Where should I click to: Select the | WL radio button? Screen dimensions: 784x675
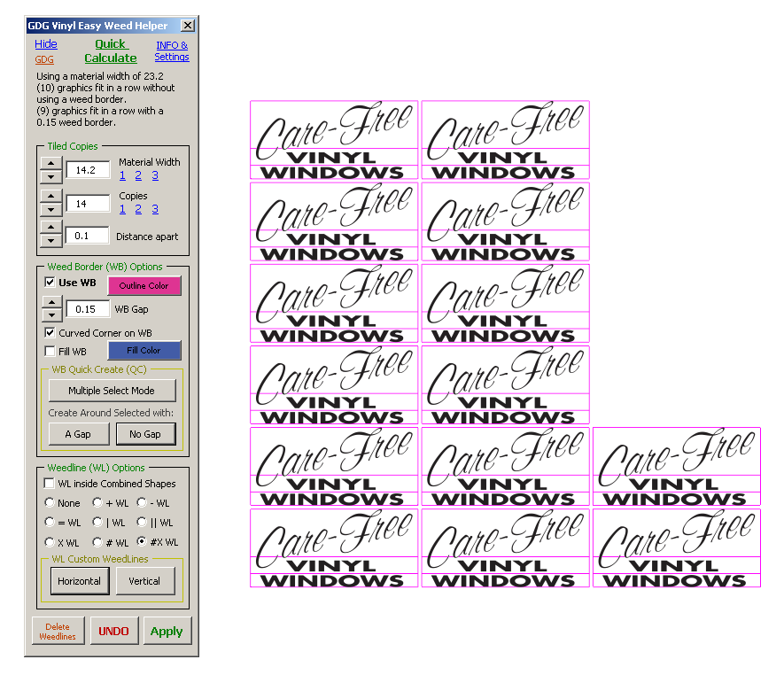tap(97, 522)
